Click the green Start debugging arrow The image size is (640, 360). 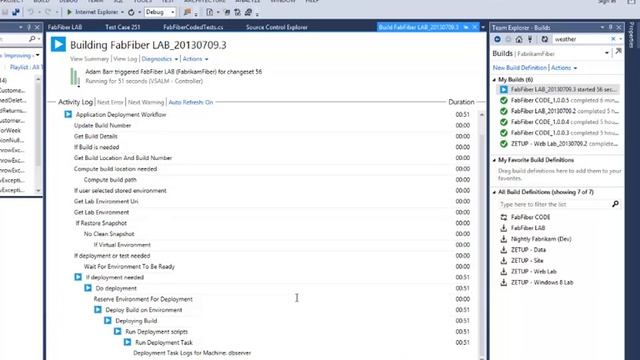coord(69,12)
